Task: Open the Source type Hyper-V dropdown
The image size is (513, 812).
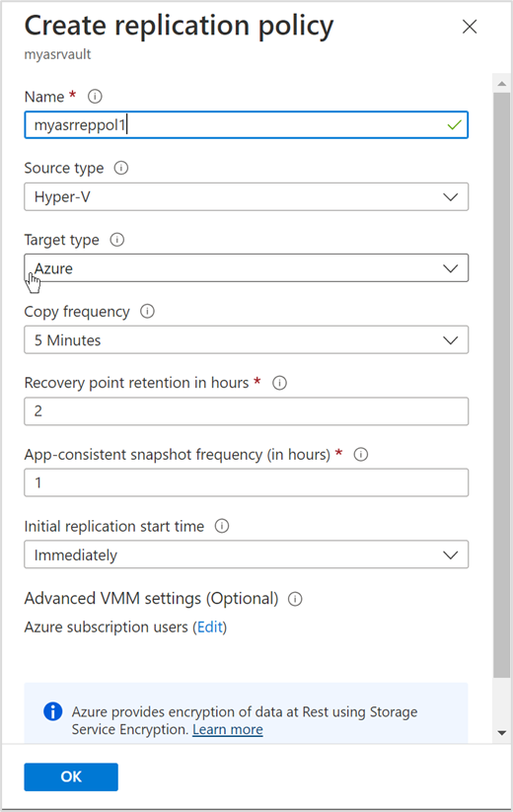Action: point(247,196)
